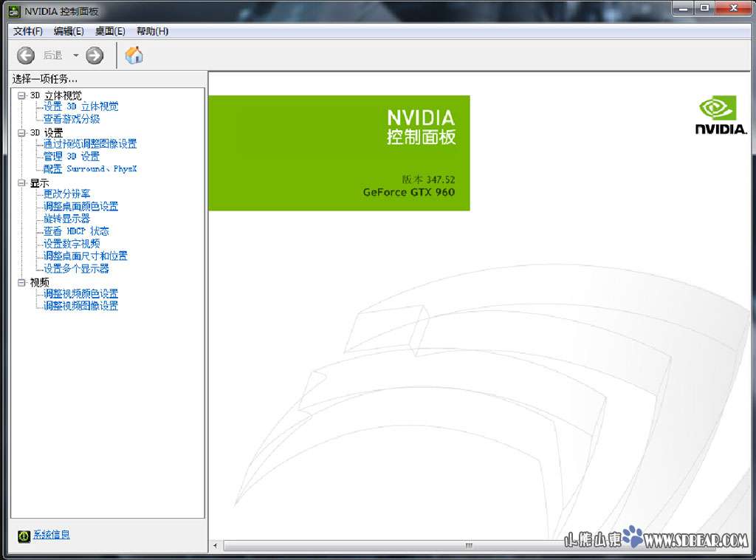Click the system information icon
Screen dimensions: 756x560
[x=24, y=536]
